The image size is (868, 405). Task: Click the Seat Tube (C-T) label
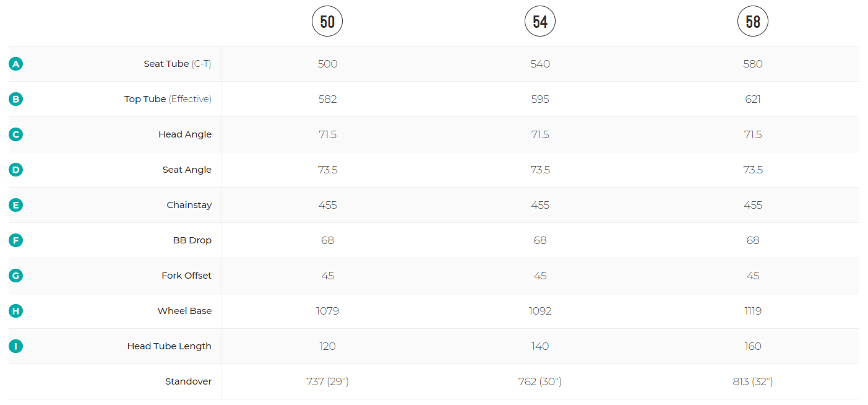pyautogui.click(x=178, y=64)
